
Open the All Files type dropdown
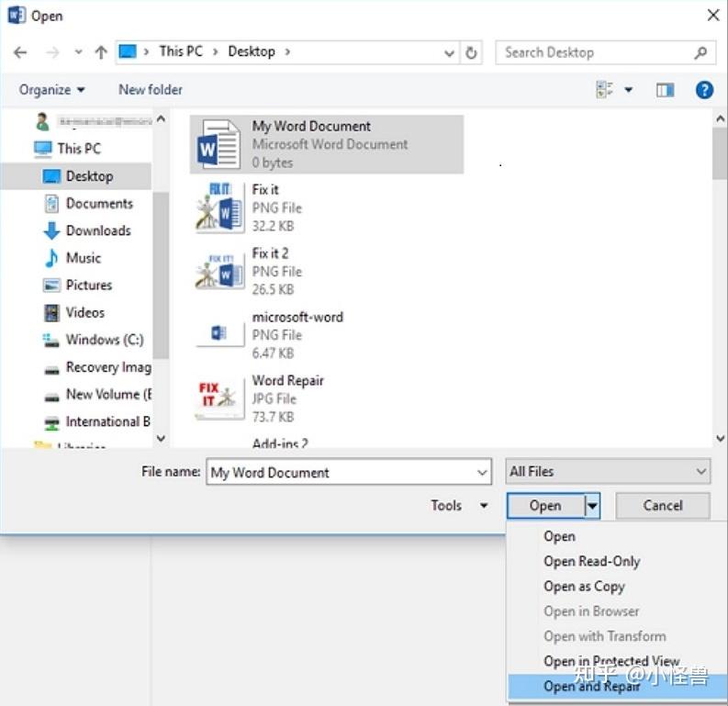pyautogui.click(x=608, y=472)
